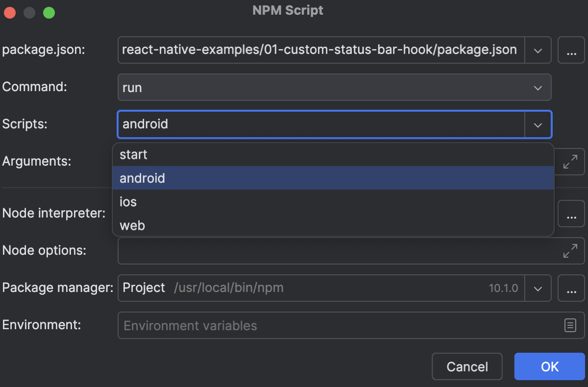Browse for Package manager with ellipsis button
This screenshot has width=588, height=387.
(x=571, y=288)
